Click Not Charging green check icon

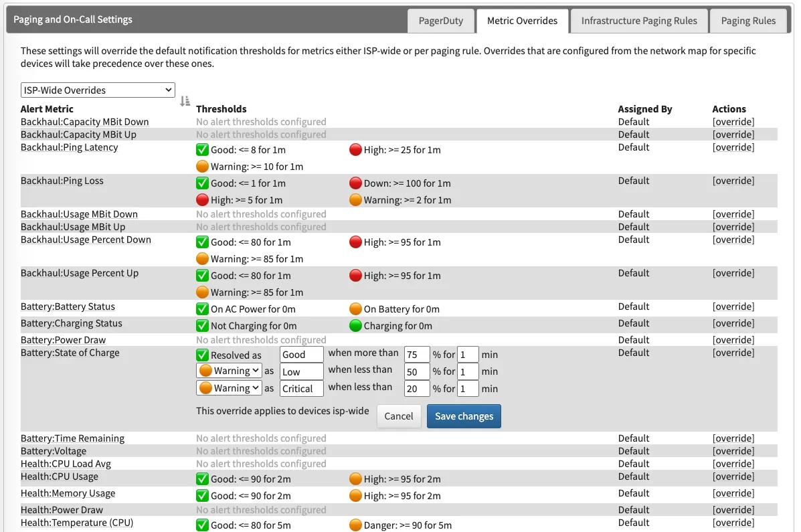202,325
